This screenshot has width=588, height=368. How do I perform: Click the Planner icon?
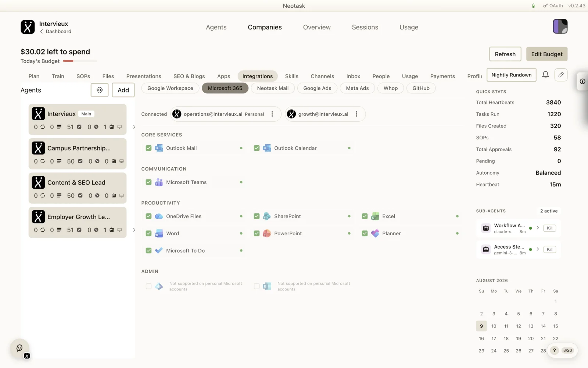click(375, 233)
